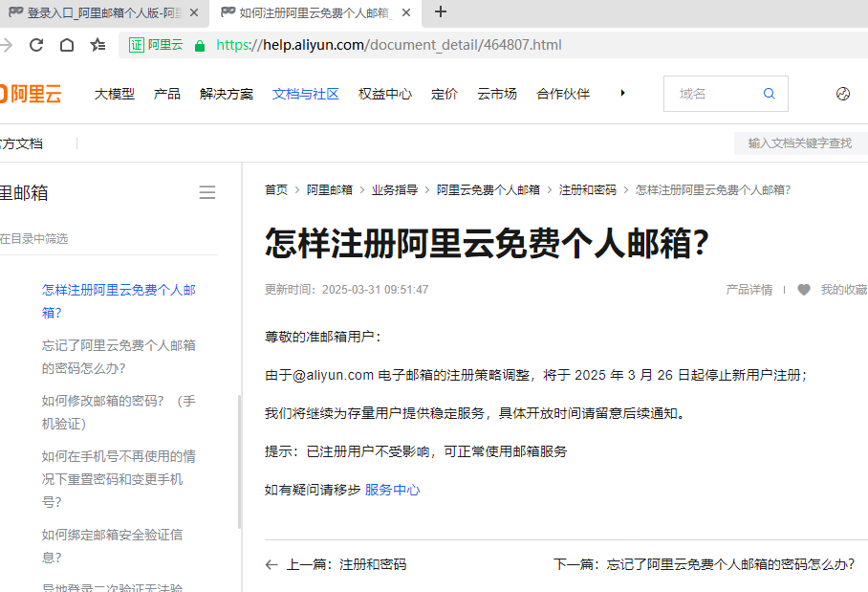
Task: Select the 如何注册阿里云免费个人邮箱 tab
Action: point(316,13)
